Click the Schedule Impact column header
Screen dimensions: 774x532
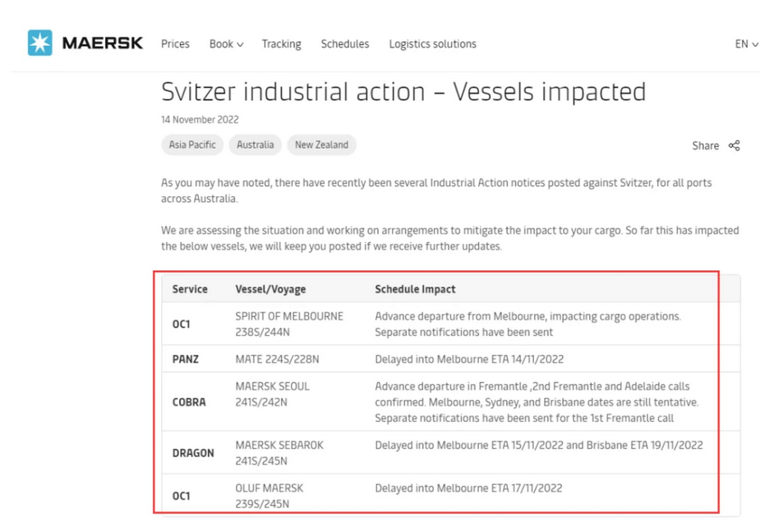coord(415,290)
